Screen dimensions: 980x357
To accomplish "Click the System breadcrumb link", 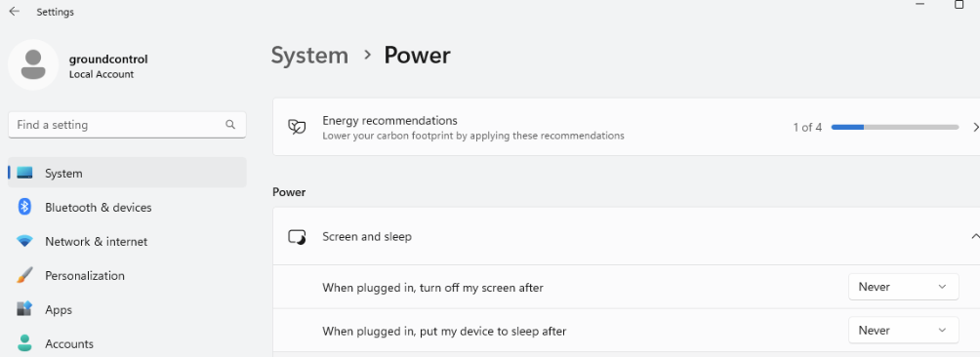I will click(x=309, y=56).
